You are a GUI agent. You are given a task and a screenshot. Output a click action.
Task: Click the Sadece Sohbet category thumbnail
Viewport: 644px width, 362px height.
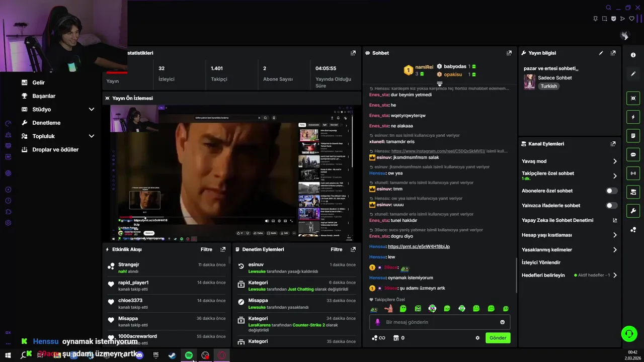(x=529, y=81)
